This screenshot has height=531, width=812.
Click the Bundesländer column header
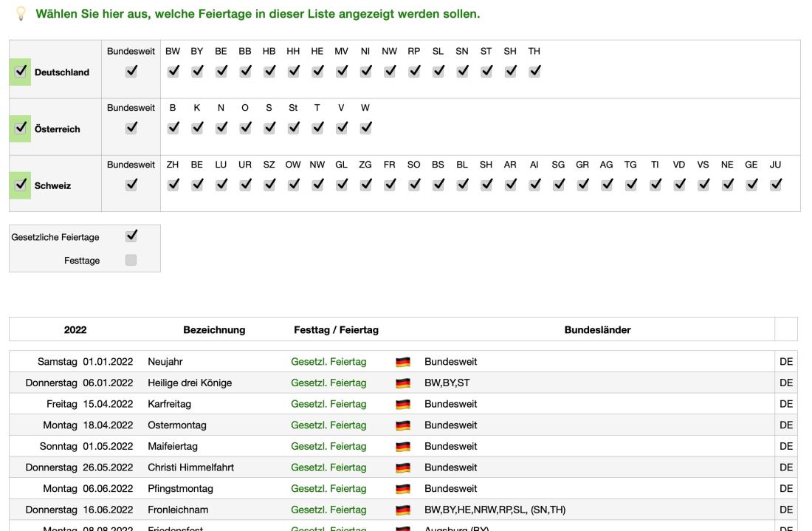597,330
